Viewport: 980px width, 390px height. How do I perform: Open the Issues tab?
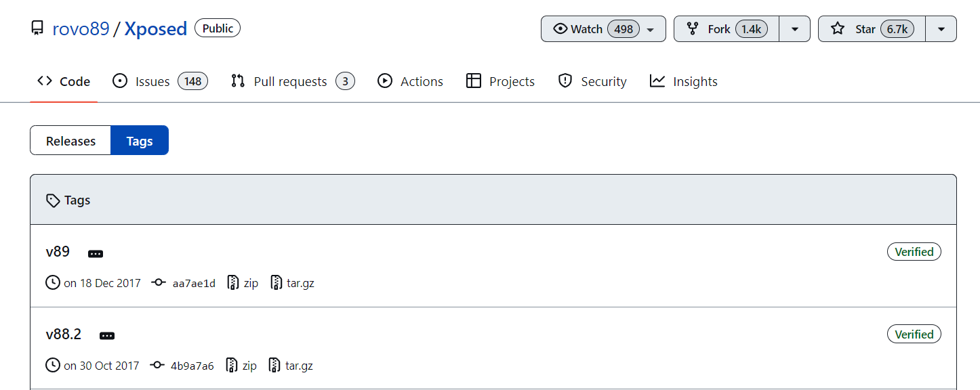[160, 81]
